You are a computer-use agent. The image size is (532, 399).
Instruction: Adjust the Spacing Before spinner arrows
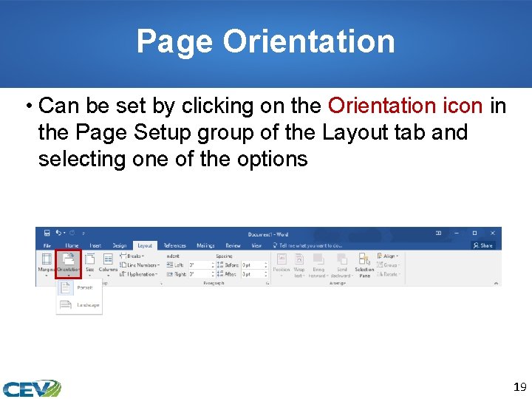pyautogui.click(x=266, y=265)
